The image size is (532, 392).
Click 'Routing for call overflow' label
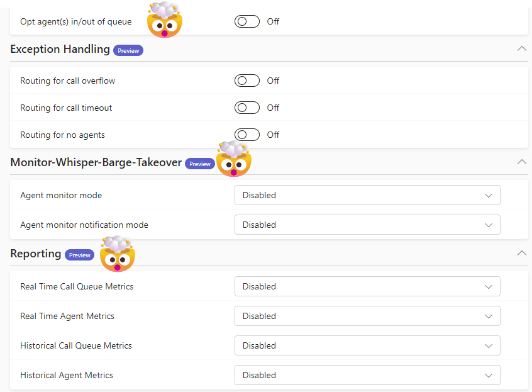(68, 81)
